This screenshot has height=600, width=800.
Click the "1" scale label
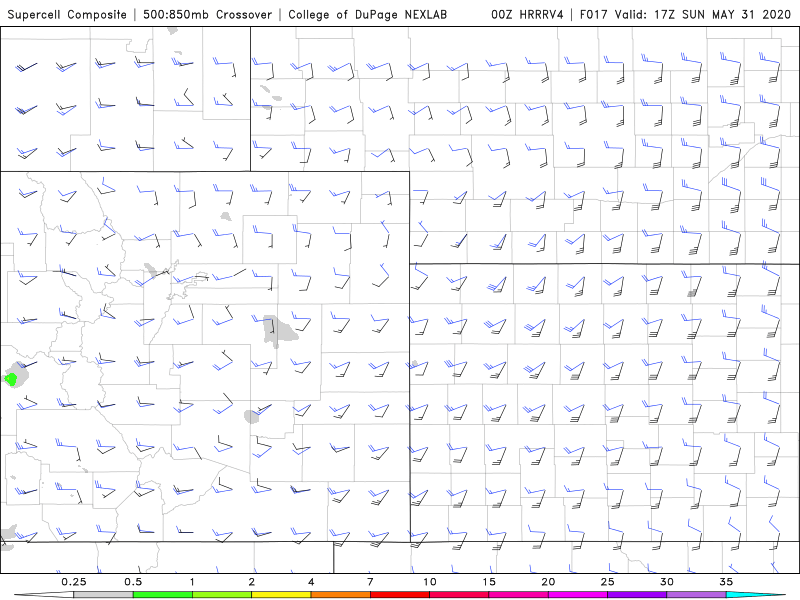point(192,582)
